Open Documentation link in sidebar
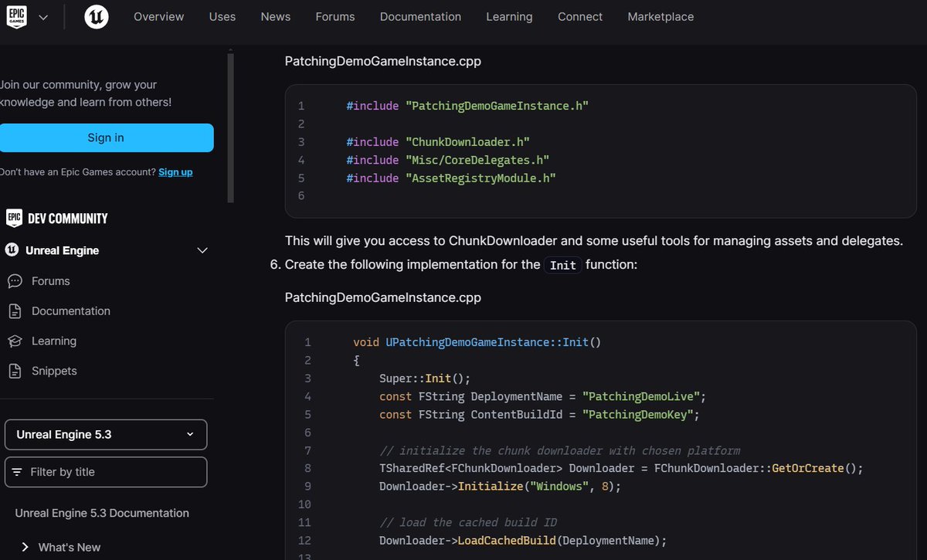927x560 pixels. pyautogui.click(x=71, y=311)
